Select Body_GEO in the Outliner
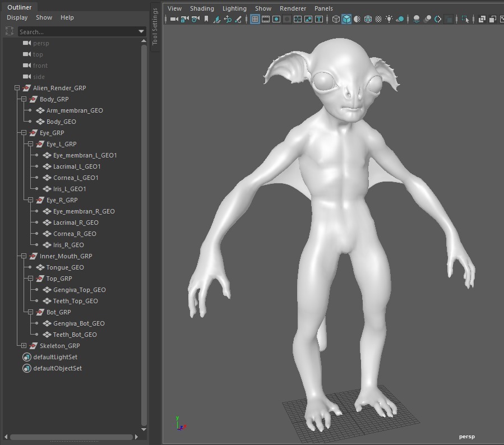 coord(61,122)
